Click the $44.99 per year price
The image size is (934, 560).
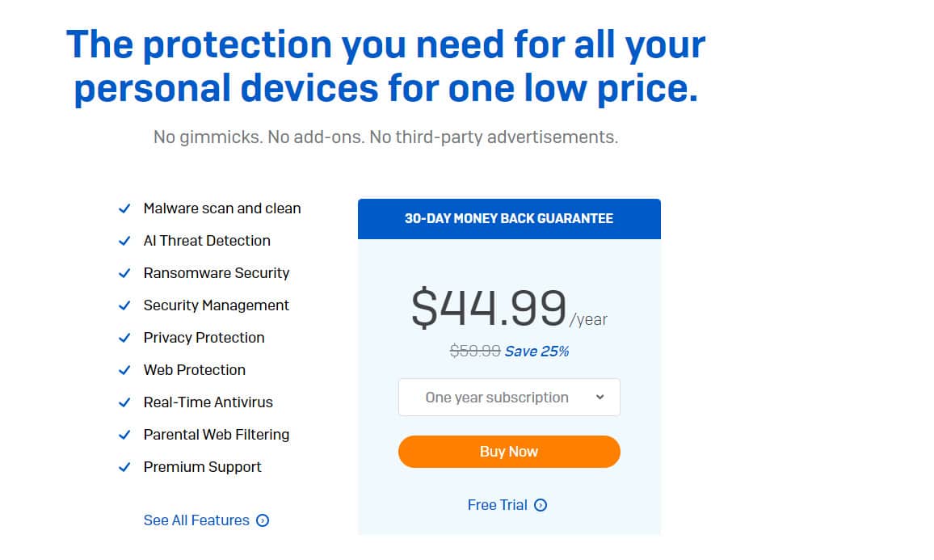tap(509, 308)
